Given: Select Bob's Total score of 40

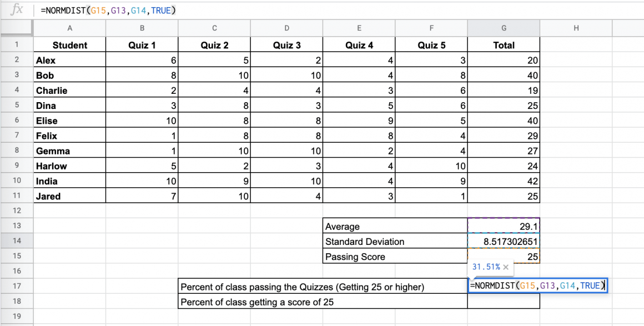Looking at the screenshot, I should pyautogui.click(x=503, y=74).
